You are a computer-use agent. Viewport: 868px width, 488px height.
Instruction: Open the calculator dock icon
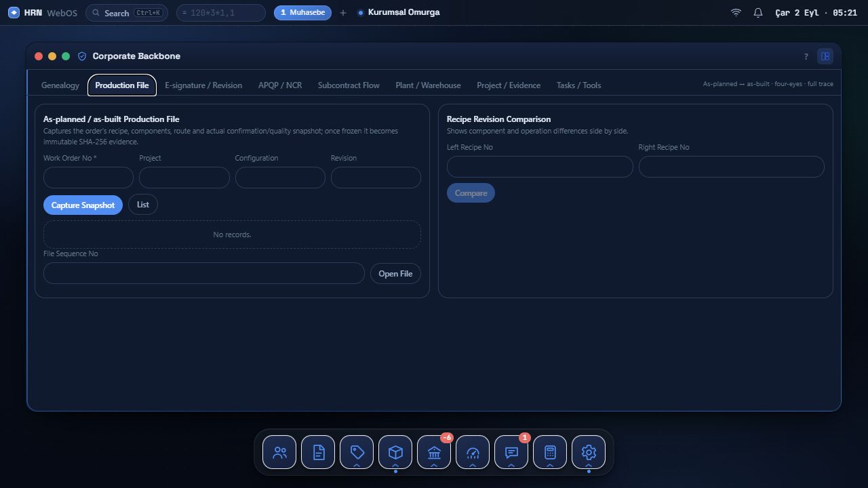tap(550, 452)
